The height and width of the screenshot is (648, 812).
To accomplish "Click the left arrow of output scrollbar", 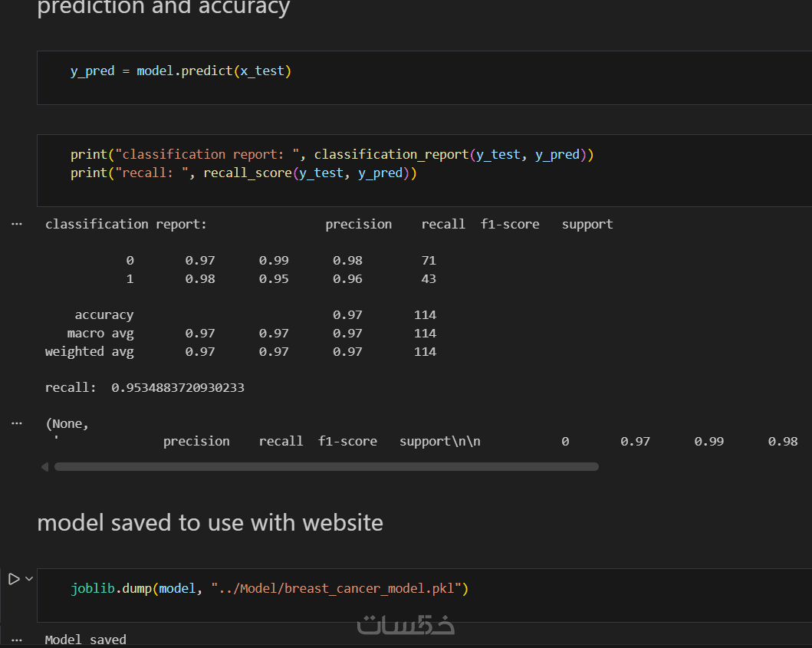I will tap(44, 466).
